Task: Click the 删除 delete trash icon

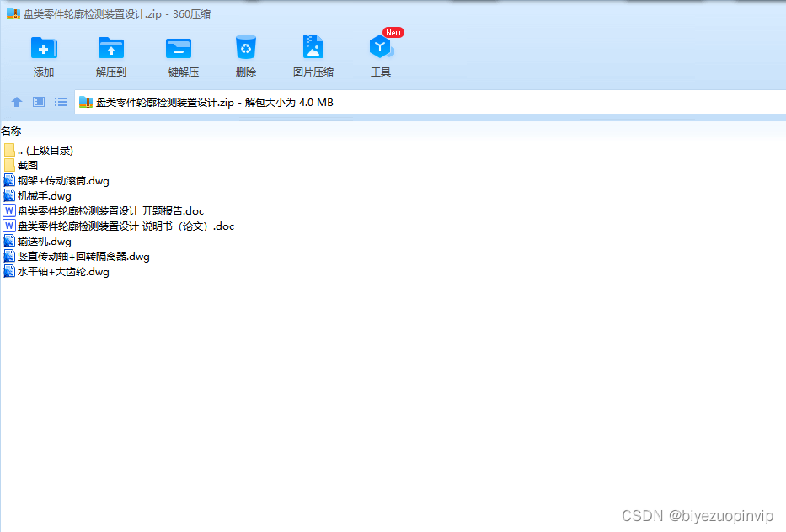Action: tap(246, 48)
